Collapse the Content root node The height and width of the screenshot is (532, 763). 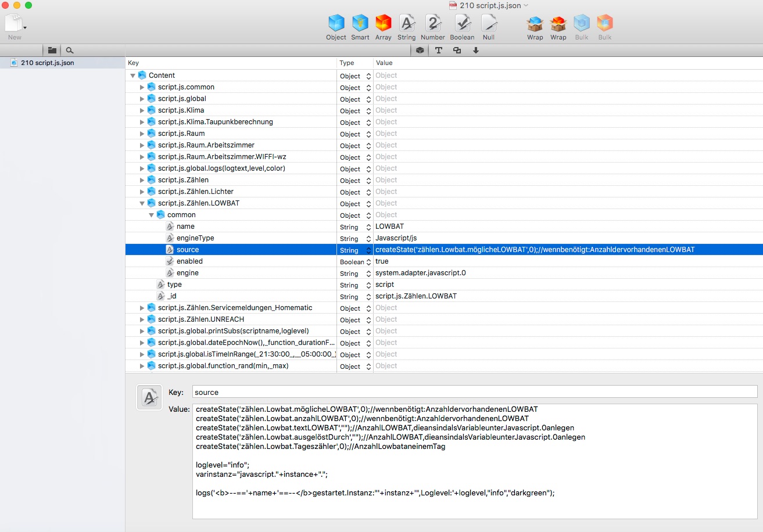(132, 76)
